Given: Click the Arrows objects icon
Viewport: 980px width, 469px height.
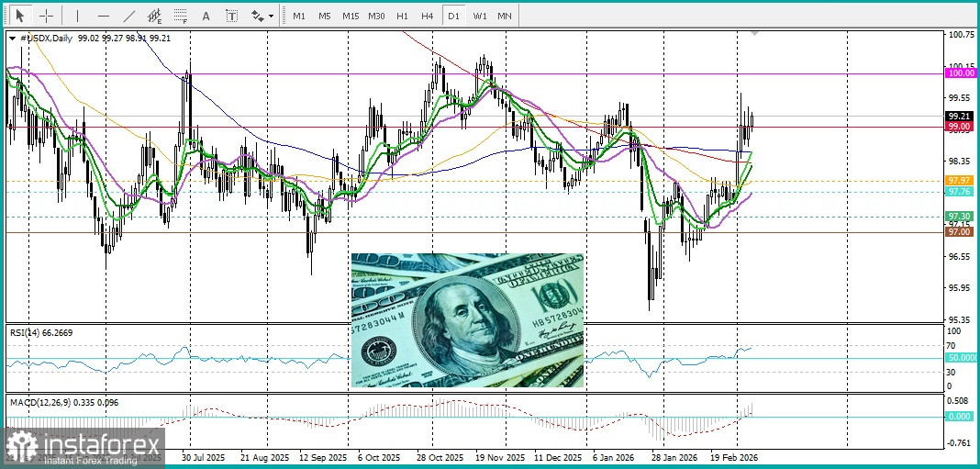Looking at the screenshot, I should (x=258, y=16).
